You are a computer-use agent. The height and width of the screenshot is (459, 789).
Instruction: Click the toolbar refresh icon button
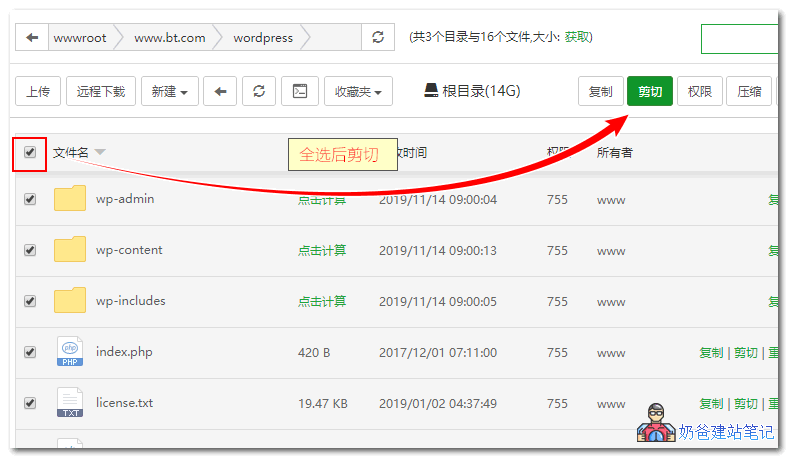(259, 91)
